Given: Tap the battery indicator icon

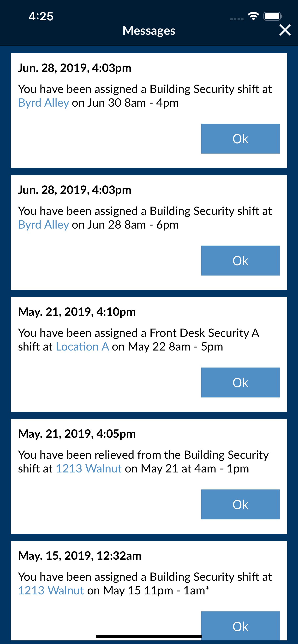Looking at the screenshot, I should click(273, 17).
